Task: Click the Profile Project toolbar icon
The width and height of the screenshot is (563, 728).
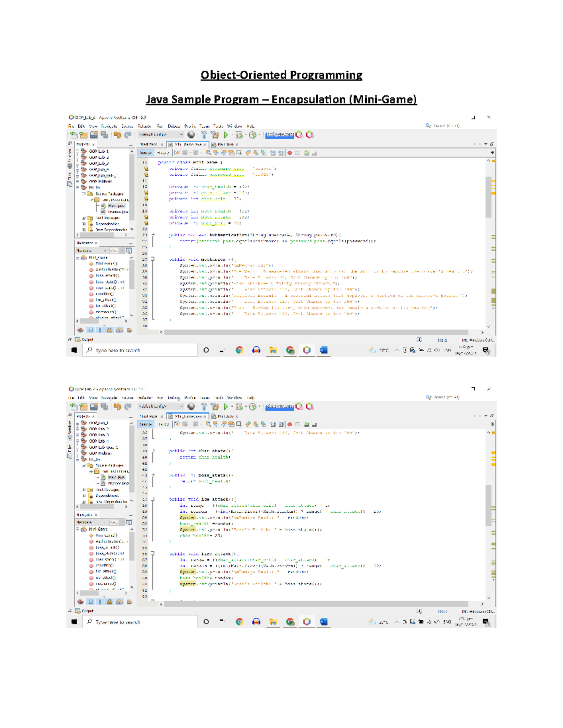Action: pyautogui.click(x=253, y=135)
